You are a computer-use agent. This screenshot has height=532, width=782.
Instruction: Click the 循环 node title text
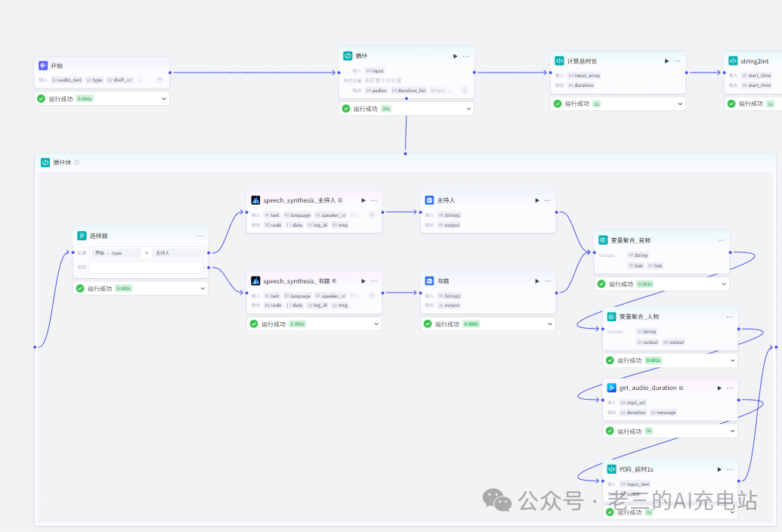(362, 56)
